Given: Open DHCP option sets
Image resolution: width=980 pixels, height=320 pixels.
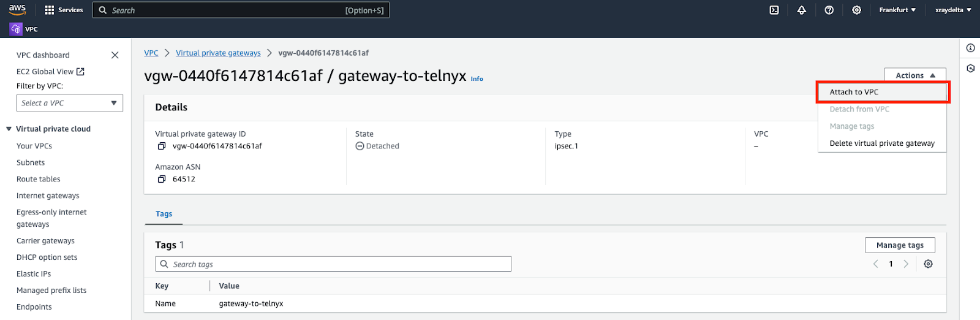Looking at the screenshot, I should coord(47,257).
